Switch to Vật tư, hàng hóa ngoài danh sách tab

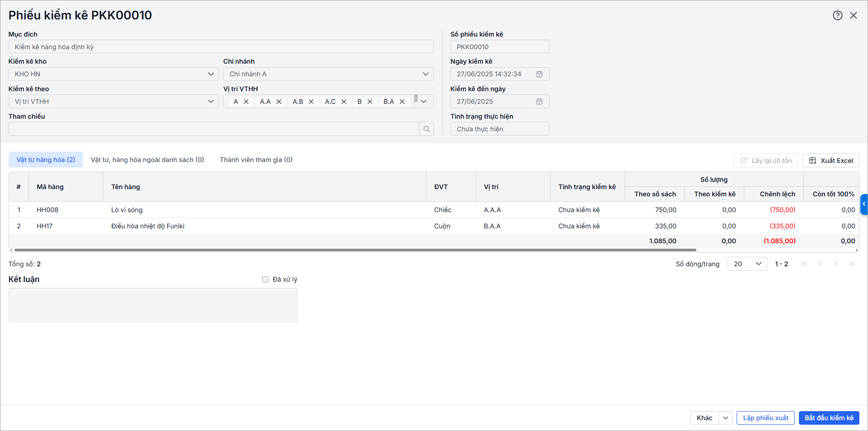tap(147, 160)
